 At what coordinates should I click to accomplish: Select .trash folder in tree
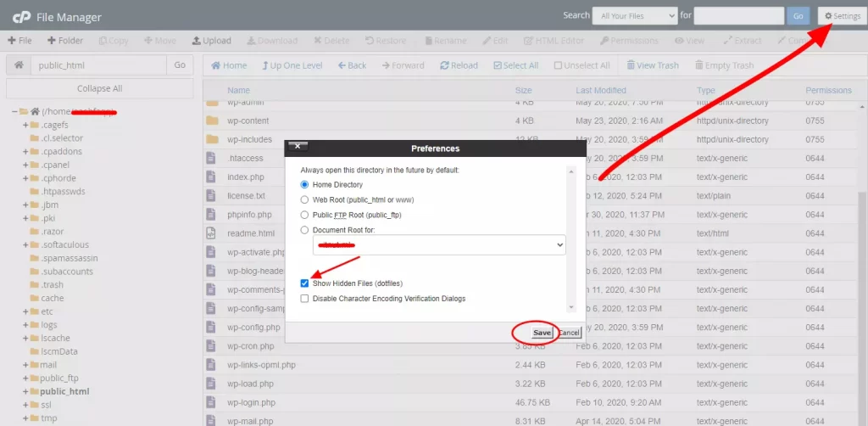click(x=52, y=284)
